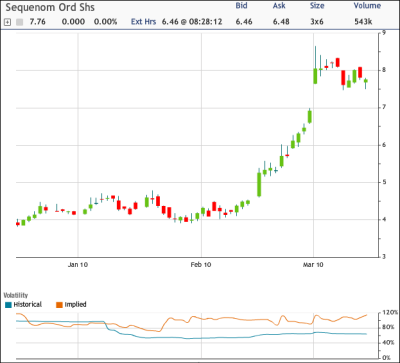
Task: Click the orange Implied legend swatch
Action: click(x=59, y=304)
